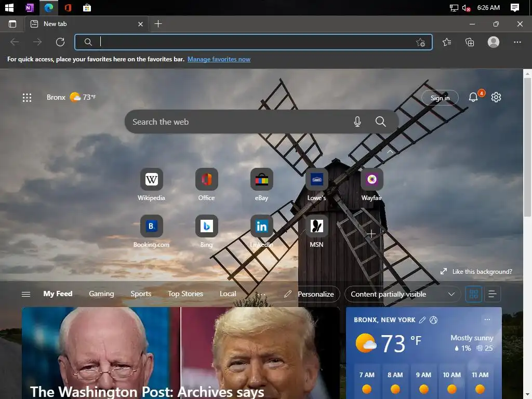Image resolution: width=532 pixels, height=399 pixels.
Task: Switch to the Top Stories tab
Action: (x=185, y=294)
